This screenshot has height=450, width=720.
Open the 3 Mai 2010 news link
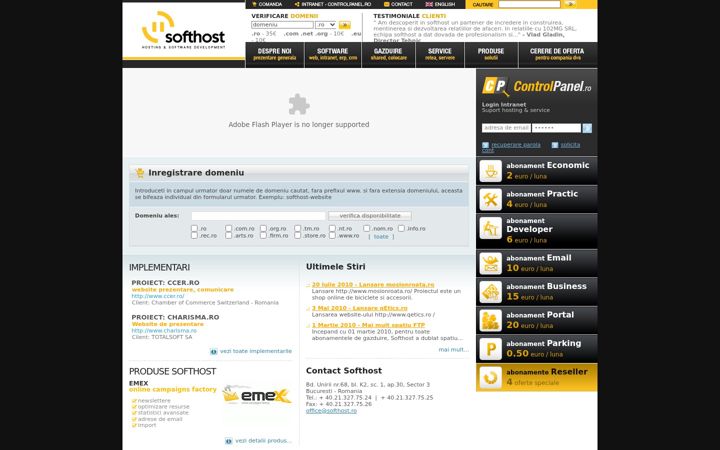click(x=360, y=308)
